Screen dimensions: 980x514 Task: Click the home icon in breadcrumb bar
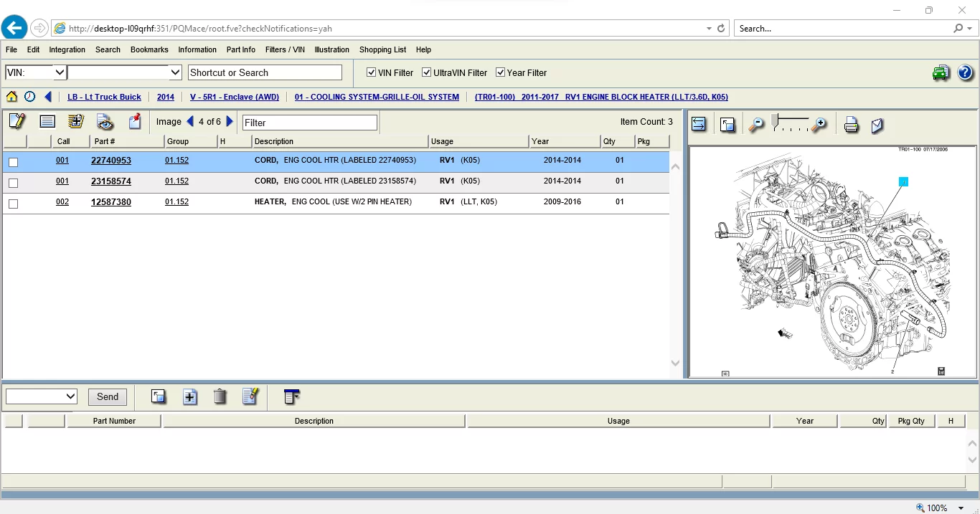(x=11, y=97)
